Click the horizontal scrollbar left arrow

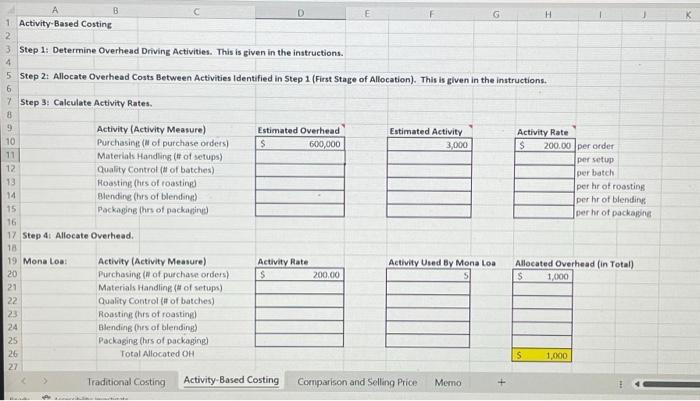click(x=638, y=384)
